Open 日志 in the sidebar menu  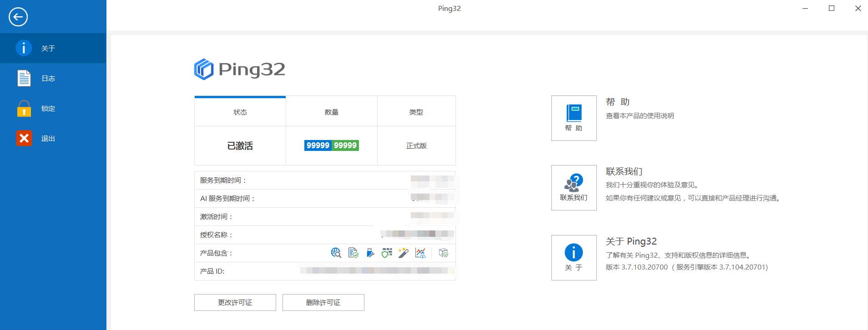pyautogui.click(x=53, y=78)
